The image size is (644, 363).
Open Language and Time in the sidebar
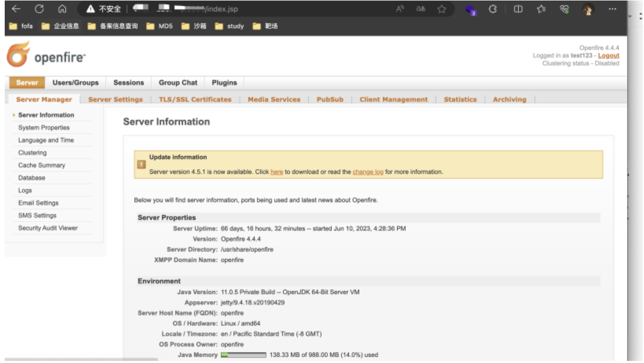click(x=46, y=140)
